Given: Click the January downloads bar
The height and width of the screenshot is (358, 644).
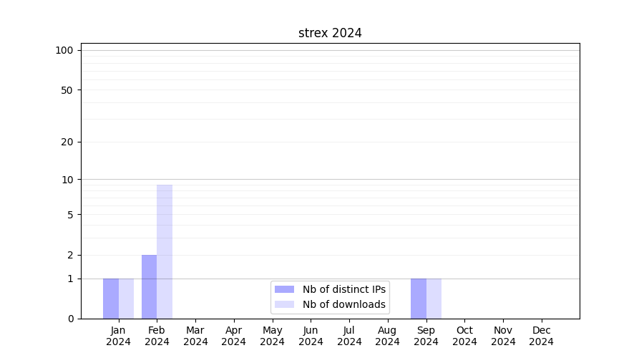Looking at the screenshot, I should point(126,299).
